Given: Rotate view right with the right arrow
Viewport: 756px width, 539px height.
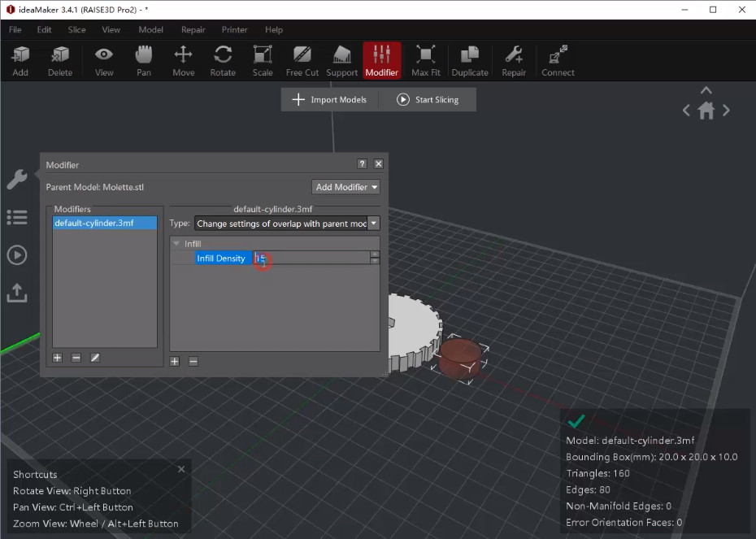Looking at the screenshot, I should tap(726, 111).
